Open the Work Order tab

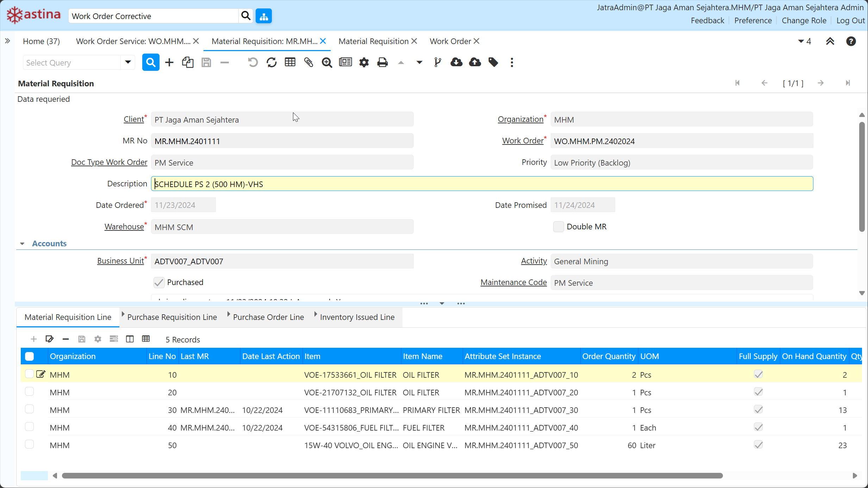[x=450, y=41]
